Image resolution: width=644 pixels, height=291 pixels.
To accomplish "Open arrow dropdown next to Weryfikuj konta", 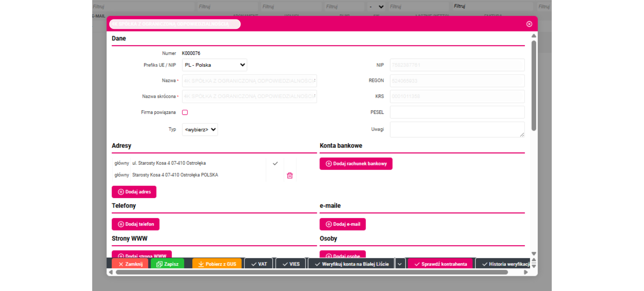I will 400,264.
